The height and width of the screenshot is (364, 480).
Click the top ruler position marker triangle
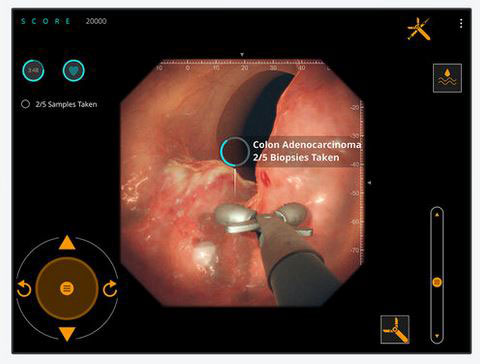pyautogui.click(x=242, y=55)
